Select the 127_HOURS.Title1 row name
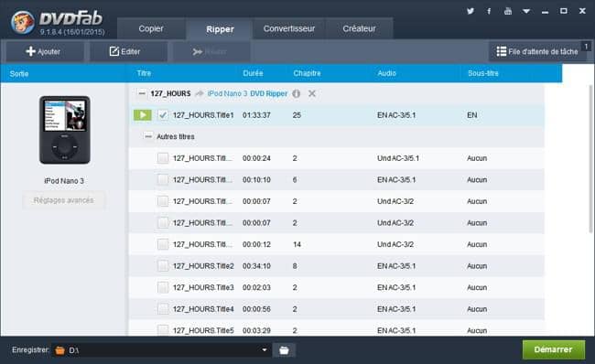595x364 pixels. (203, 115)
